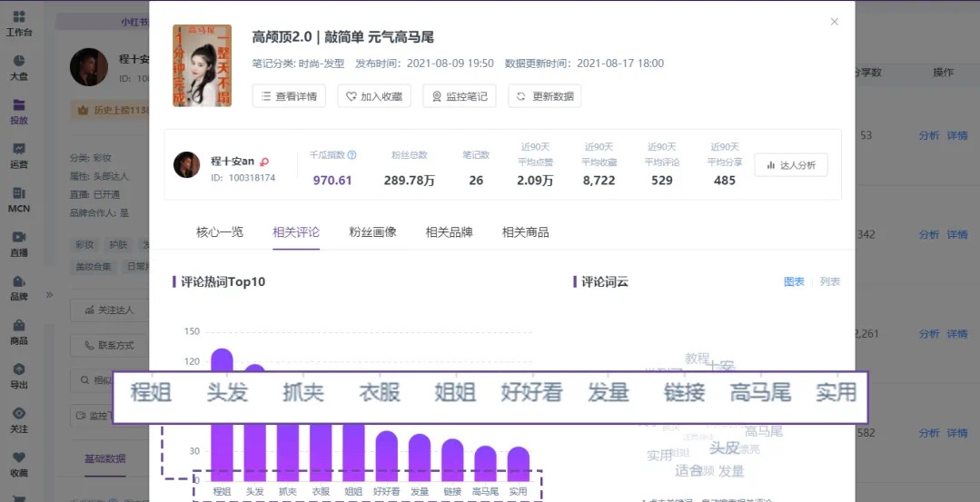Viewport: 980px width, 502px height.
Task: Open the 达人分析 button
Action: click(791, 165)
